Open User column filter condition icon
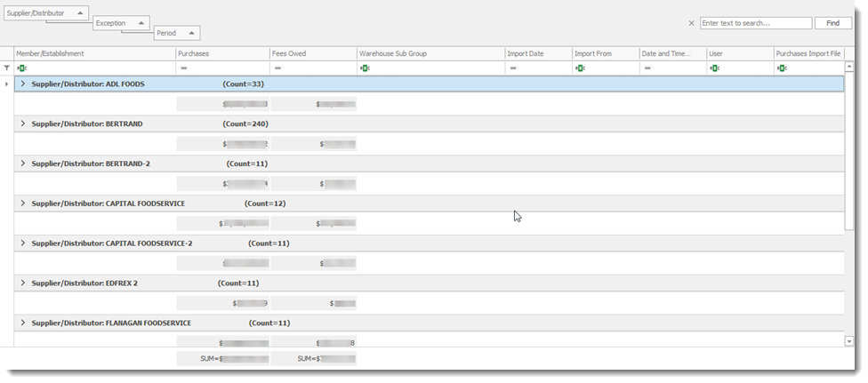 (713, 68)
